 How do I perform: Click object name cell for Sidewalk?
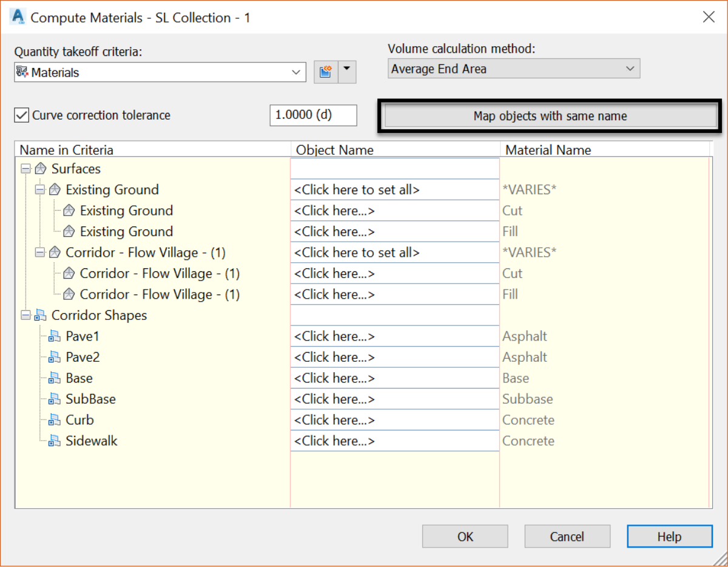pyautogui.click(x=395, y=441)
